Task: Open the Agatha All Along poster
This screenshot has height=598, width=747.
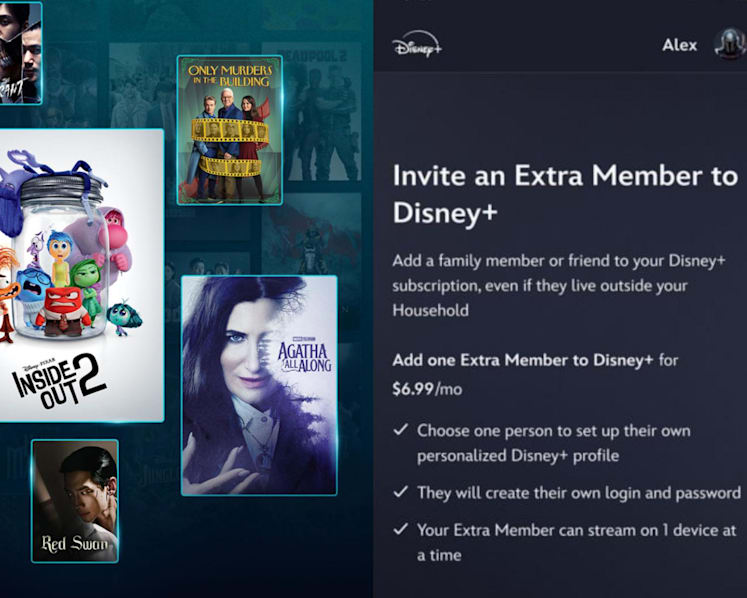Action: click(x=259, y=385)
